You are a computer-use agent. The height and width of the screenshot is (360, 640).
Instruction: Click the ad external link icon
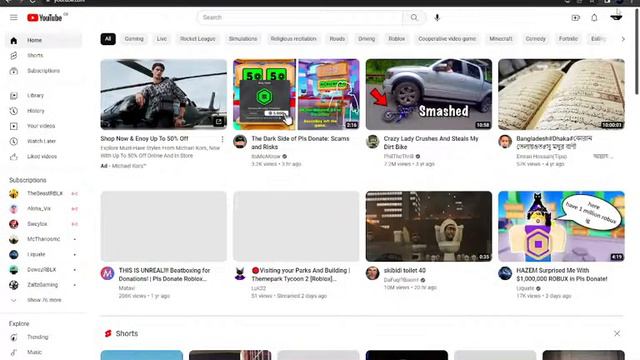219,121
